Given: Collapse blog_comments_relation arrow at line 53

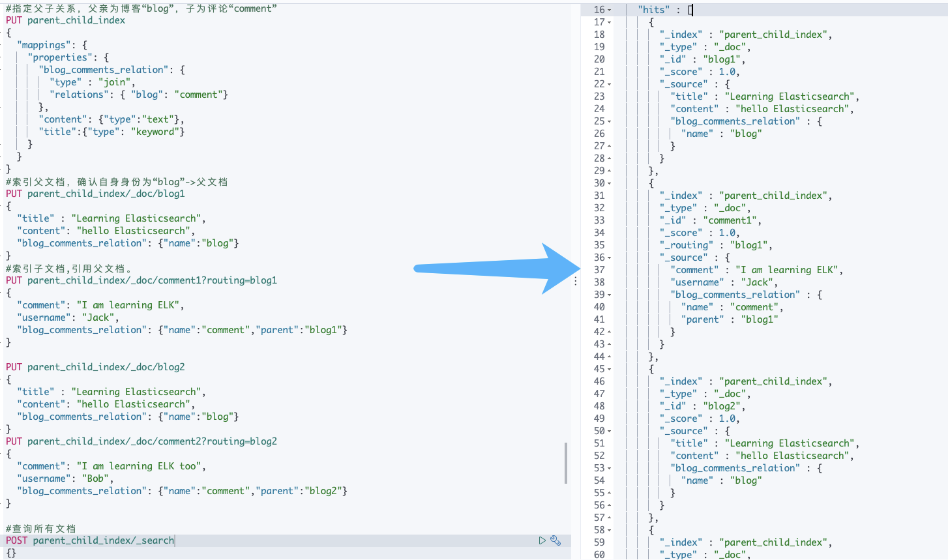Looking at the screenshot, I should point(610,468).
